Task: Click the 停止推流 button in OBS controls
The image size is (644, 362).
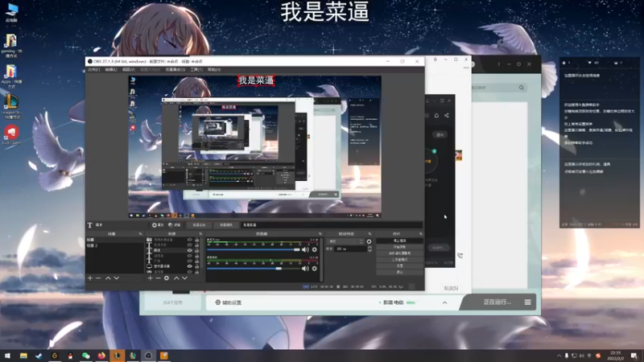Action: (399, 241)
